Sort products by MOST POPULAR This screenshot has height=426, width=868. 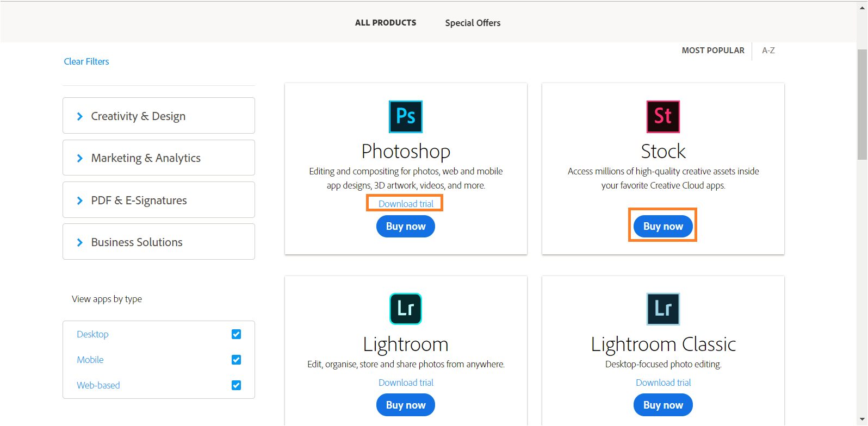tap(713, 51)
